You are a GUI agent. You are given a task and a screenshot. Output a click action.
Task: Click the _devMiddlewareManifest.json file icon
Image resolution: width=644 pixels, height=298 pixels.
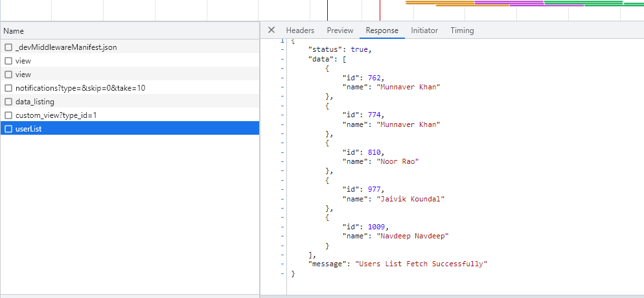[x=8, y=47]
